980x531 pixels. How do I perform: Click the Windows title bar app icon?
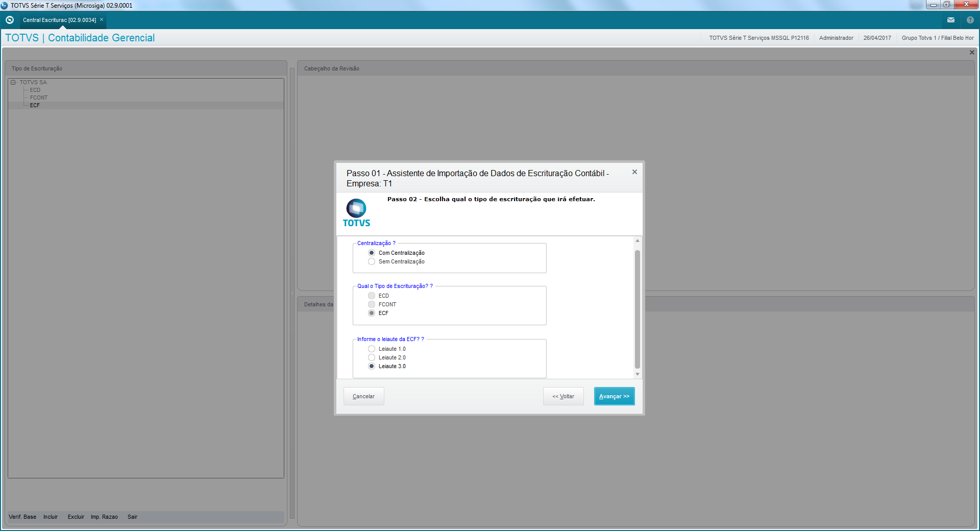[5, 6]
